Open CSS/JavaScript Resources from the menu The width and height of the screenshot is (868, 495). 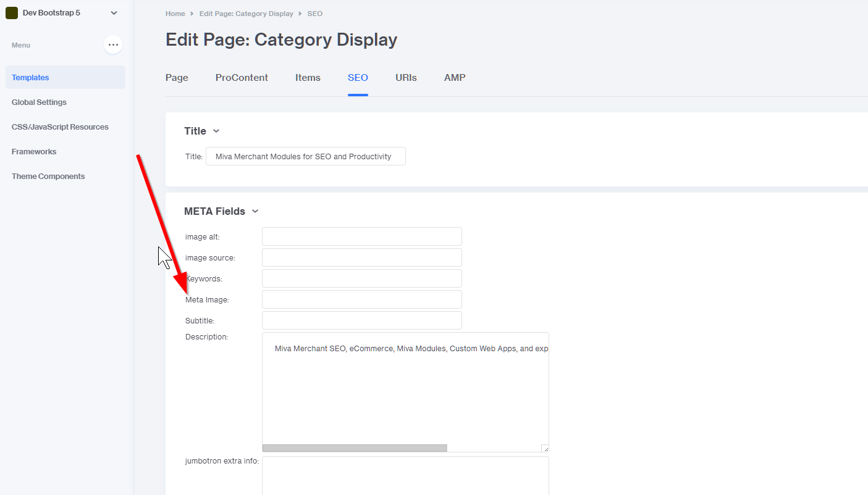click(60, 127)
